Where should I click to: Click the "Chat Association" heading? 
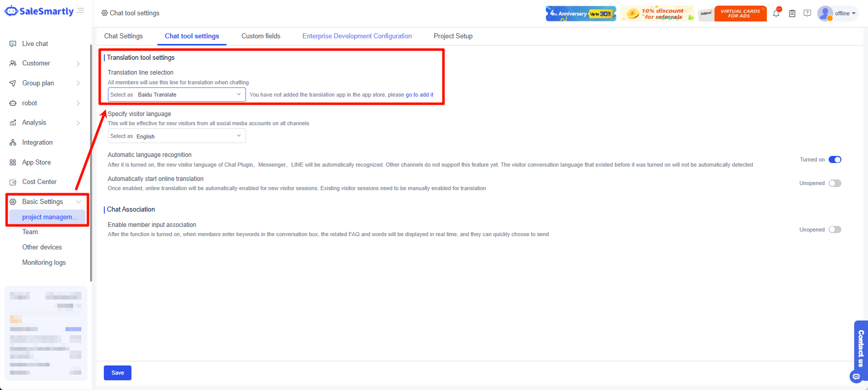131,209
